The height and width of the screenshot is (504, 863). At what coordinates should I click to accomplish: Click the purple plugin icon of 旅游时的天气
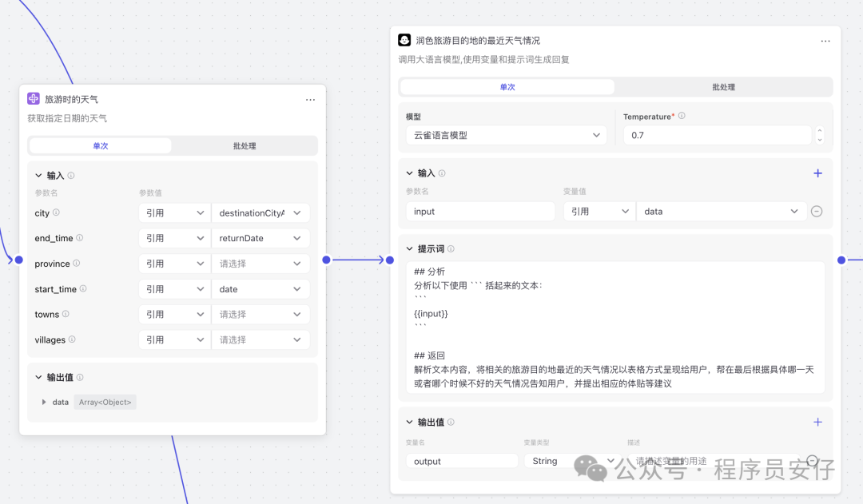(34, 98)
